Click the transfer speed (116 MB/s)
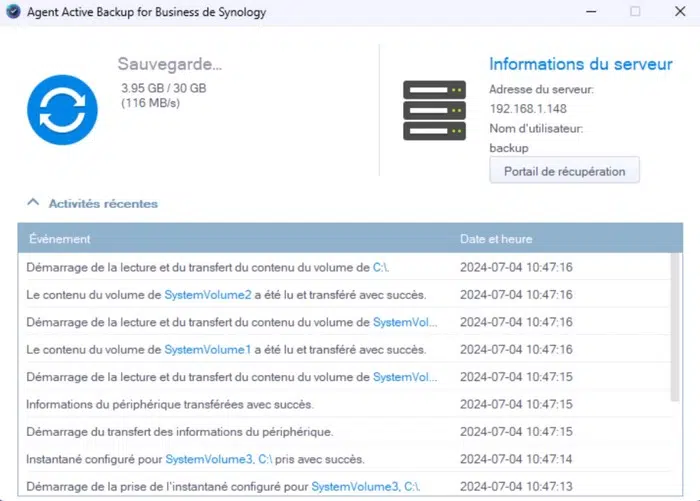This screenshot has width=700, height=501. [150, 103]
